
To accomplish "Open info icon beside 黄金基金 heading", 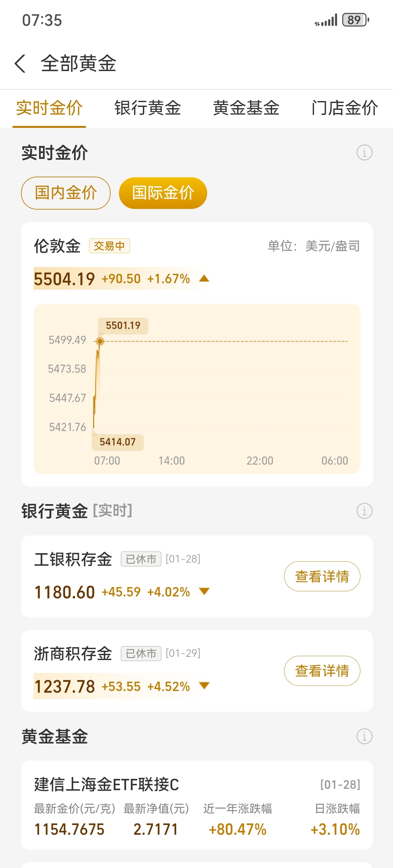I will [x=364, y=736].
